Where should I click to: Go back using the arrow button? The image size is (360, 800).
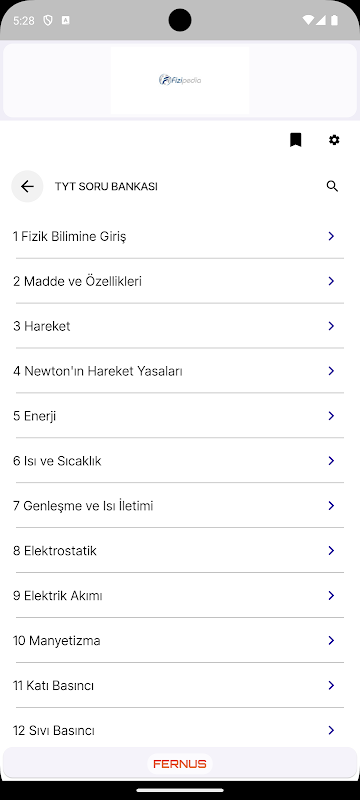pos(27,186)
